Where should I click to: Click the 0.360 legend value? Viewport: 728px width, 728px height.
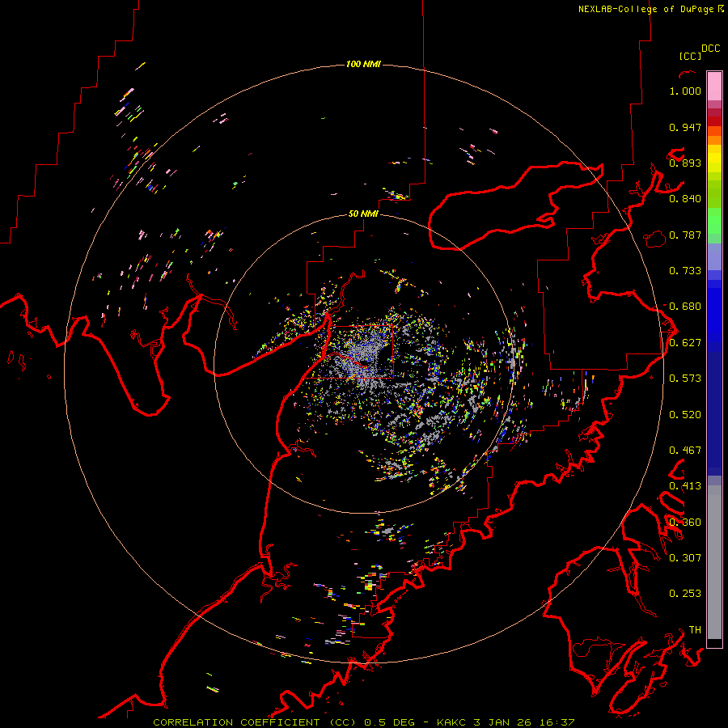(685, 523)
